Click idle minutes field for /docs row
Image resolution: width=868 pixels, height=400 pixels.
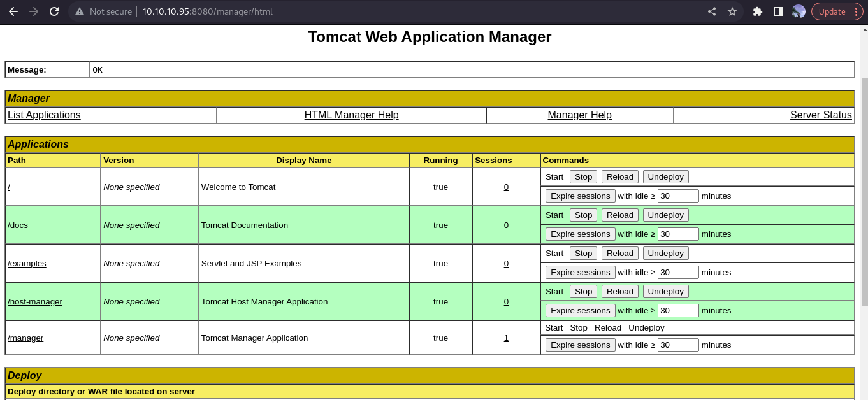678,234
